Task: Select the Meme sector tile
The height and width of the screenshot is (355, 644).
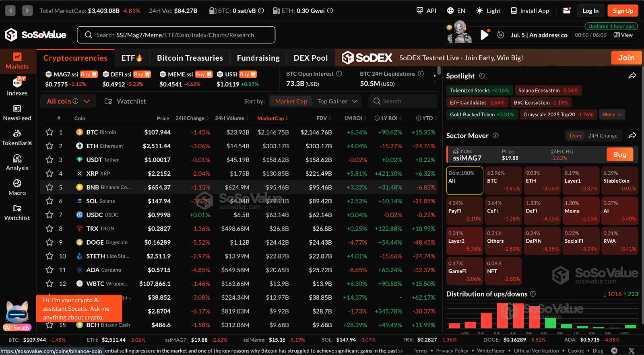Action: click(580, 211)
